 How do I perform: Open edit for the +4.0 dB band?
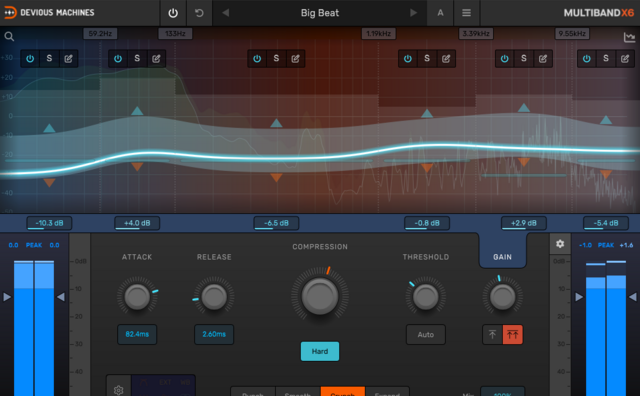click(x=156, y=58)
